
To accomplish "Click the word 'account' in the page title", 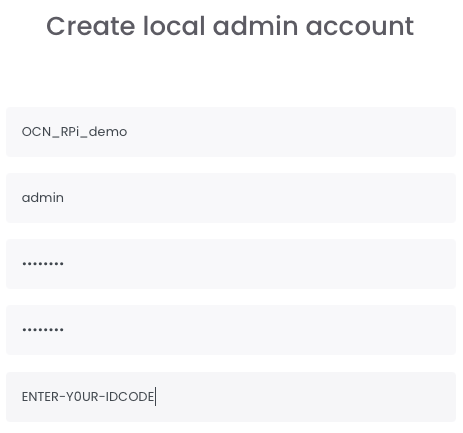I will 360,26.
